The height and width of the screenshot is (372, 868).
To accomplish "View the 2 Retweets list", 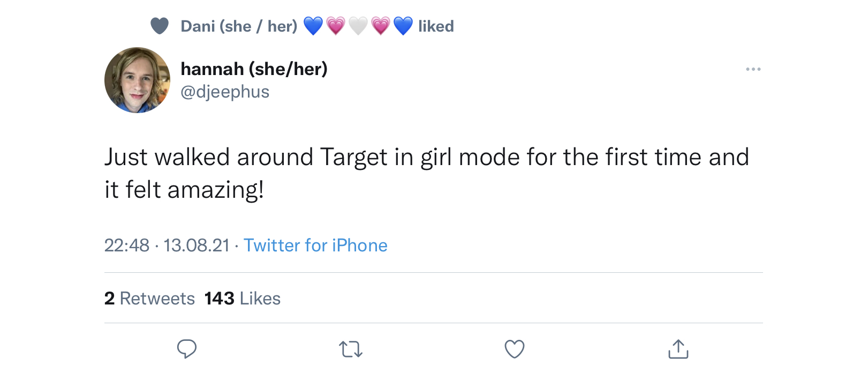I will pos(149,299).
